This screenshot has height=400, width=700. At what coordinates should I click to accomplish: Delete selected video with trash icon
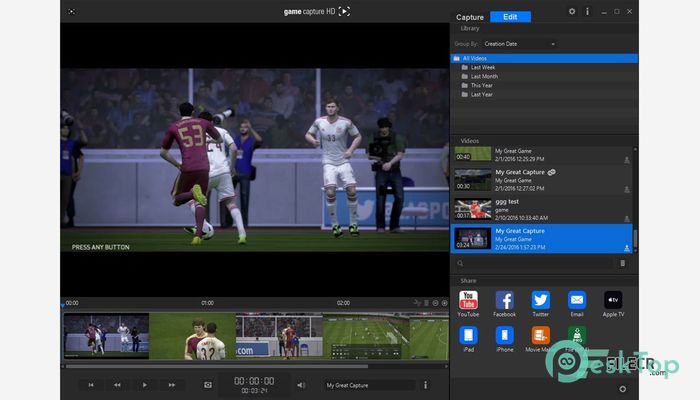pyautogui.click(x=623, y=263)
